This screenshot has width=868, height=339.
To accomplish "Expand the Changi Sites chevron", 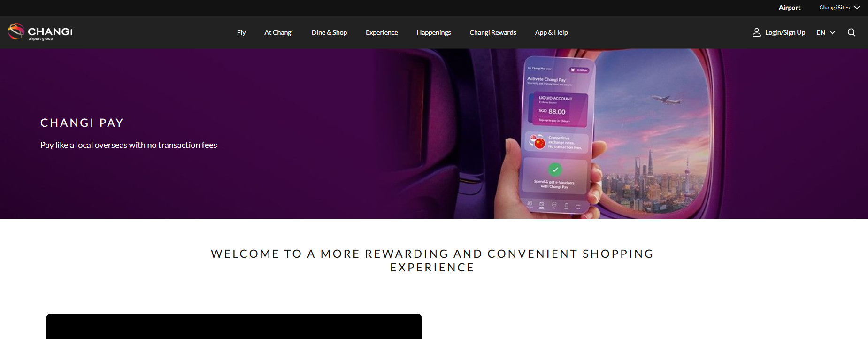I will 857,8.
